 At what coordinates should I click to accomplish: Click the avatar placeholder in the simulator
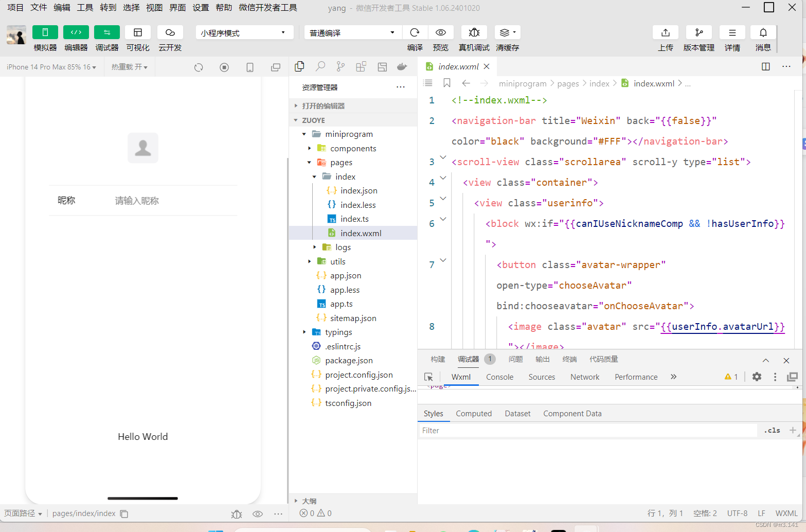pyautogui.click(x=142, y=148)
